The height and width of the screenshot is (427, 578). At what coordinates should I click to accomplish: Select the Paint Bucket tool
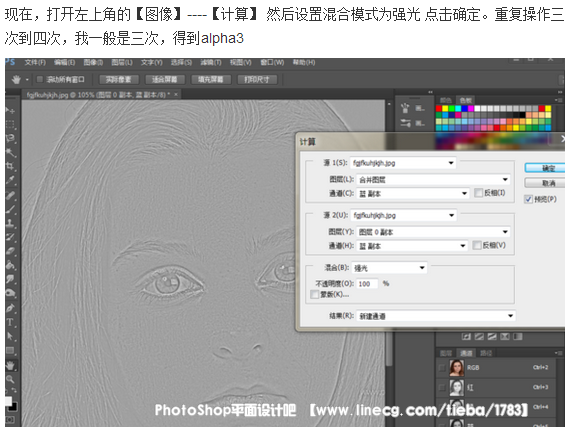click(10, 265)
